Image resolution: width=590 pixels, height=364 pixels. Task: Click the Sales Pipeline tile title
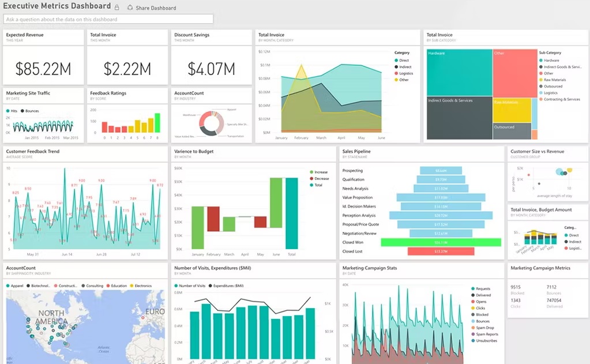tap(356, 152)
